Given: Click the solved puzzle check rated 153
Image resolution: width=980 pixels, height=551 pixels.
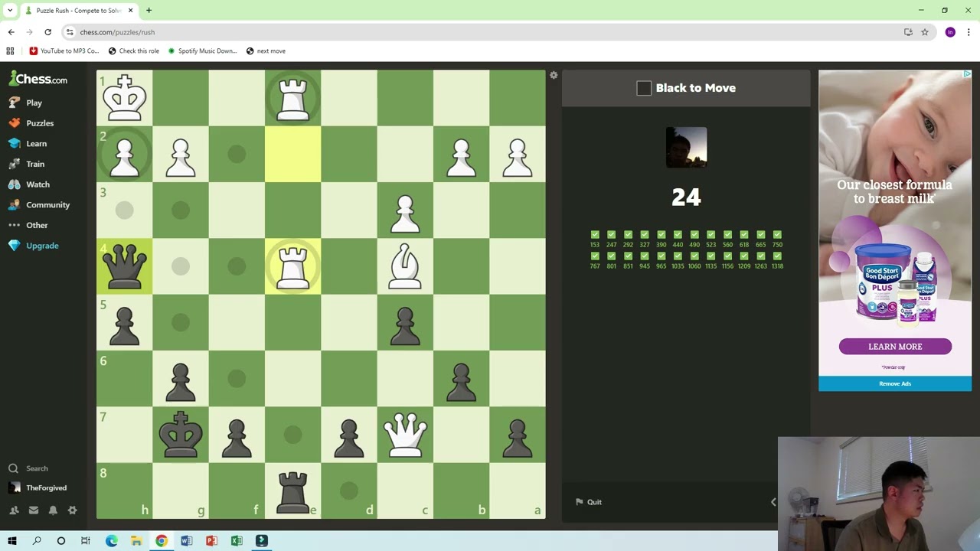Looking at the screenshot, I should tap(595, 235).
